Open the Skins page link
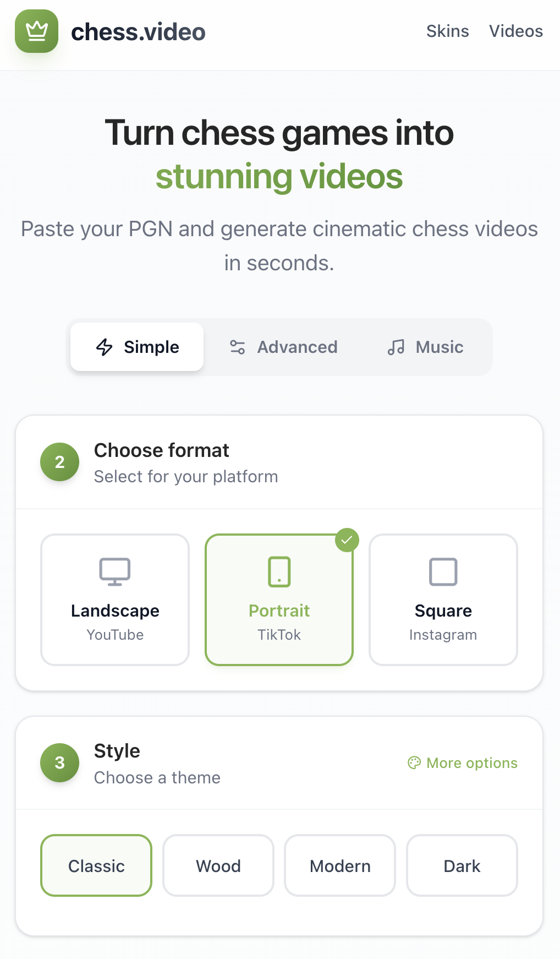 (x=447, y=31)
